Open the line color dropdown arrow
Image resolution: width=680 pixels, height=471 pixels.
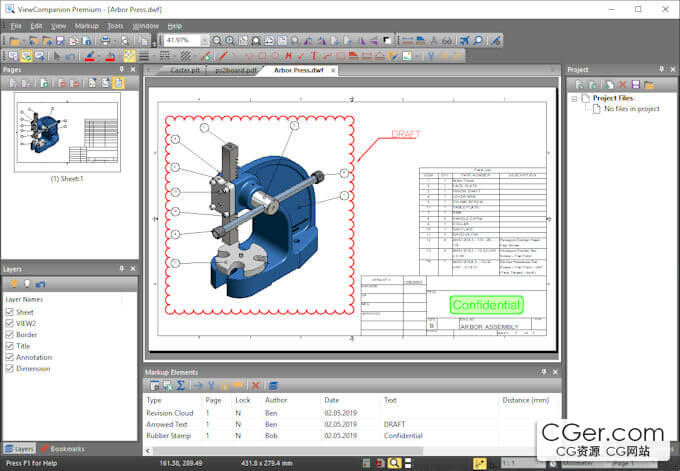pos(98,56)
